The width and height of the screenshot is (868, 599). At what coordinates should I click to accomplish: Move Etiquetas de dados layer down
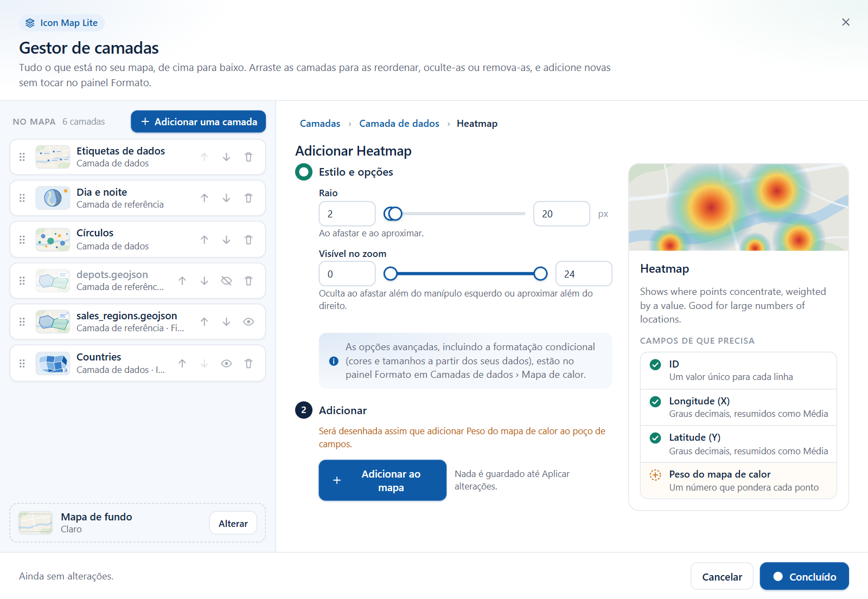pos(226,157)
